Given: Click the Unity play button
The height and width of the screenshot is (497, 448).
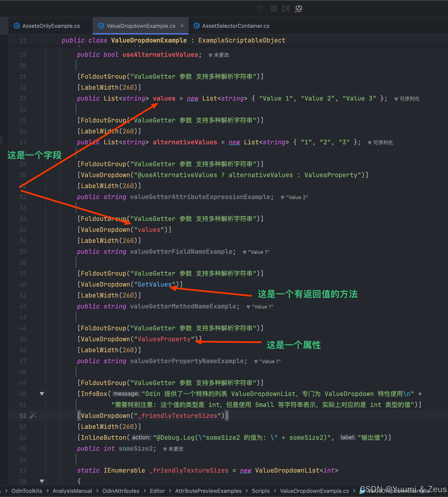Looking at the screenshot, I should point(261,9).
